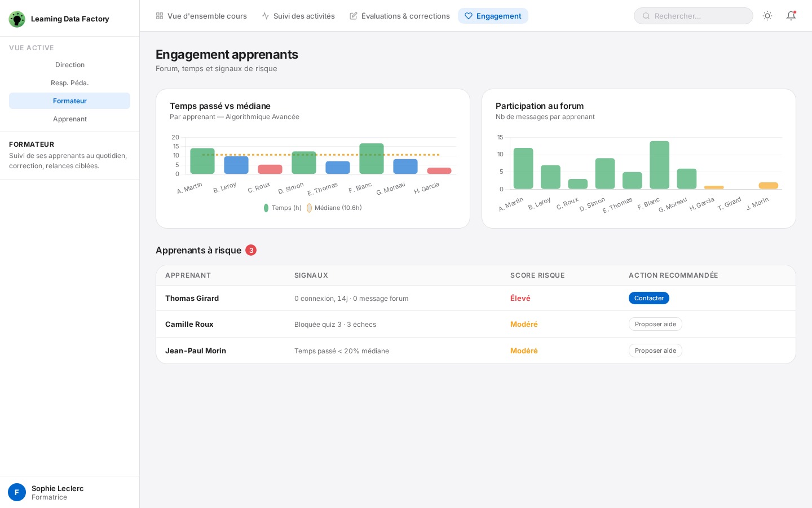Toggle the Médiane (10.6h) legend entry
This screenshot has width=812, height=508.
pyautogui.click(x=334, y=208)
